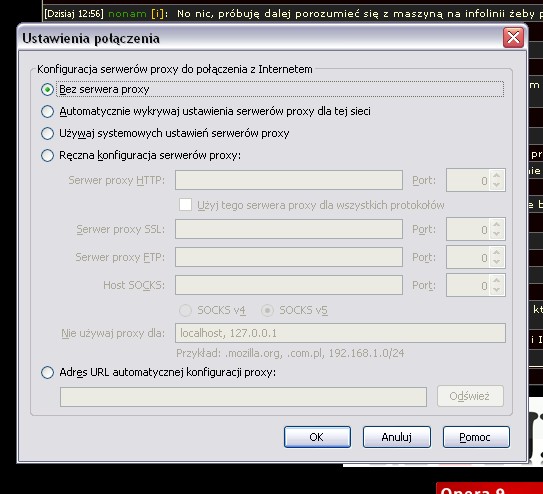Check 'Użyj tego serwera proxy dla wszystkich protokołów'

tap(185, 205)
